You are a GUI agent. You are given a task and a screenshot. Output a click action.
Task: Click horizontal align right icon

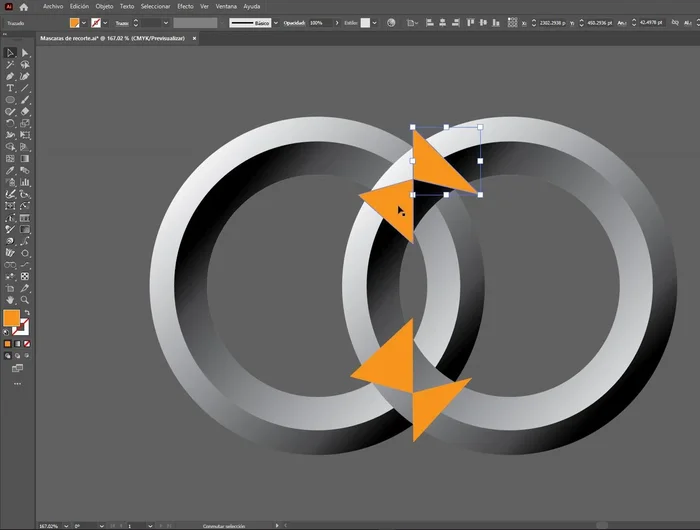tap(455, 23)
